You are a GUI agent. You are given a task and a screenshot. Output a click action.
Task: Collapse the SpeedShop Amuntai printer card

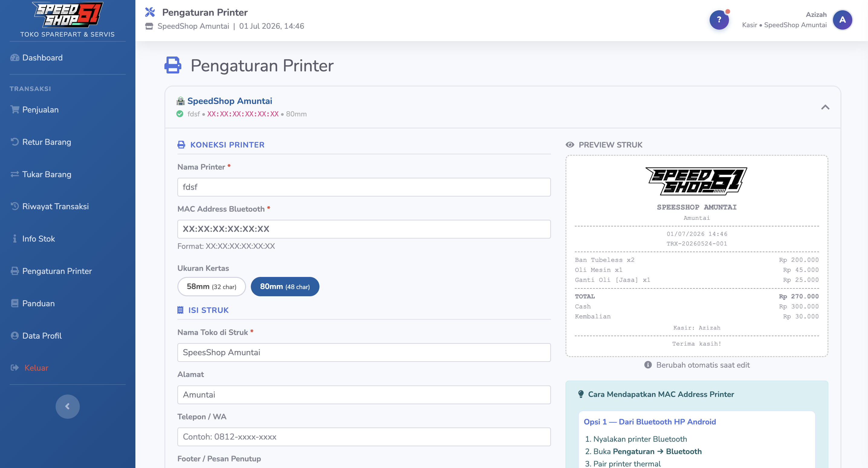coord(825,107)
